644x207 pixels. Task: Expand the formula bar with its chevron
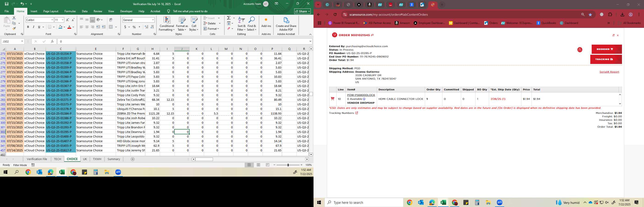click(310, 41)
